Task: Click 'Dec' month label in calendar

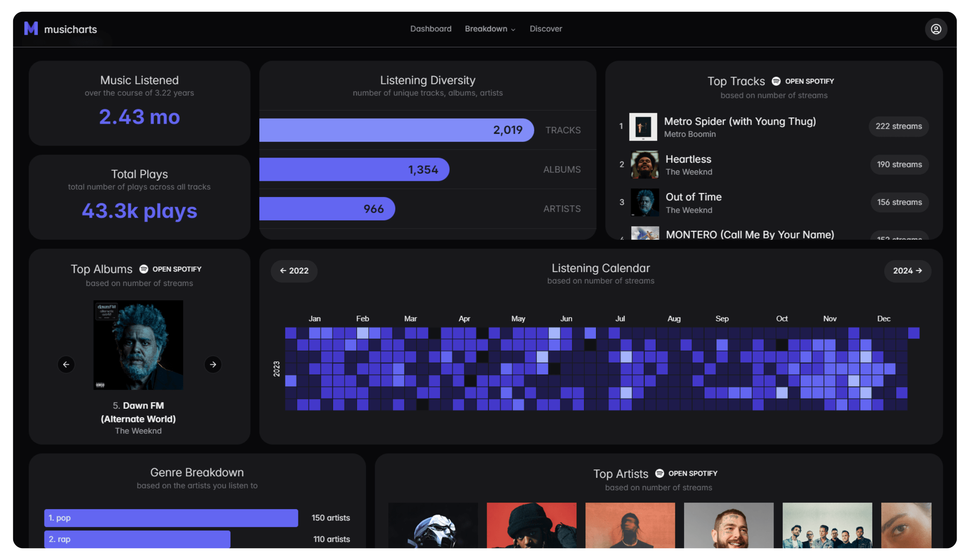Action: [883, 319]
